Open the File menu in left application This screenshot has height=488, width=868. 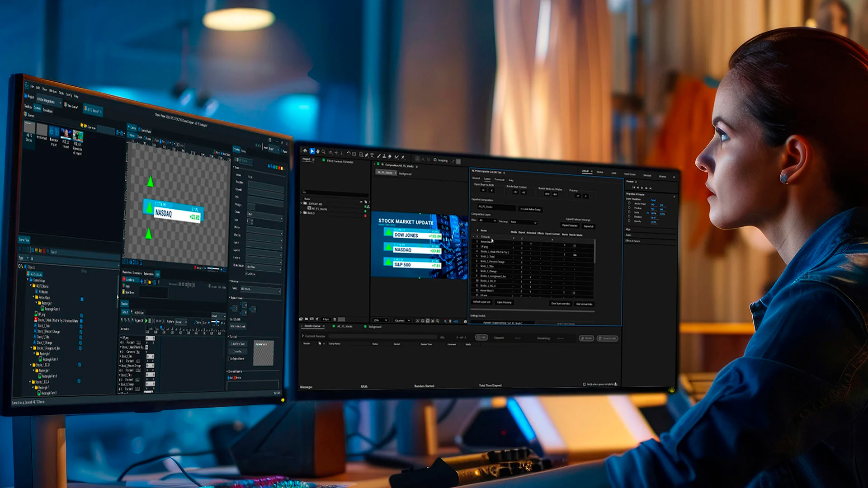pos(32,86)
